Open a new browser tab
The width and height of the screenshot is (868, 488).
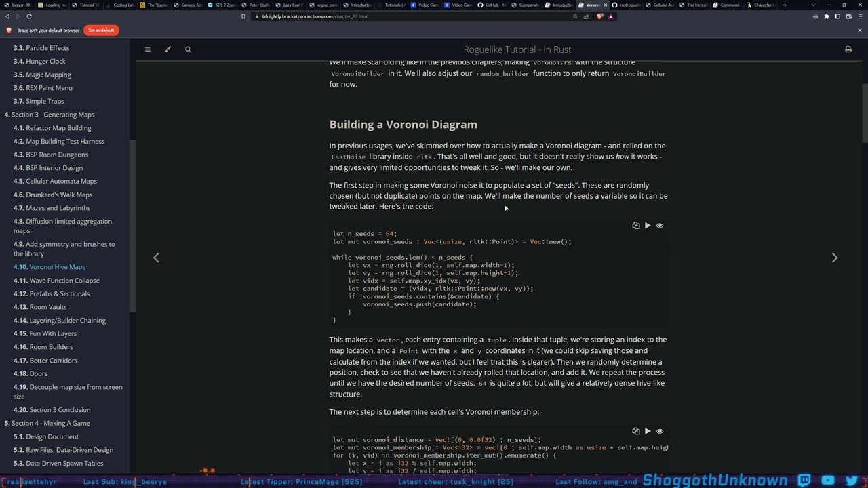[x=785, y=5]
